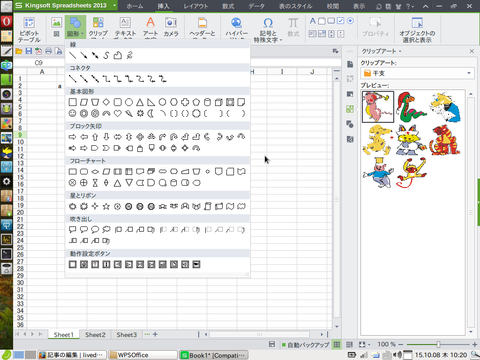Screen dimensions: 480x360
Task: Click zoom out minus button
Action: 401,344
